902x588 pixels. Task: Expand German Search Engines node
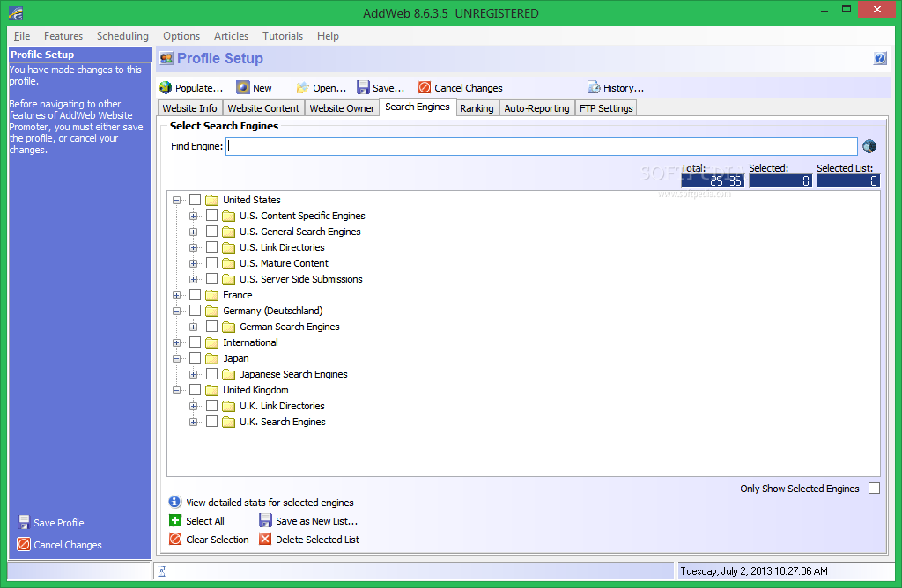[x=193, y=327]
